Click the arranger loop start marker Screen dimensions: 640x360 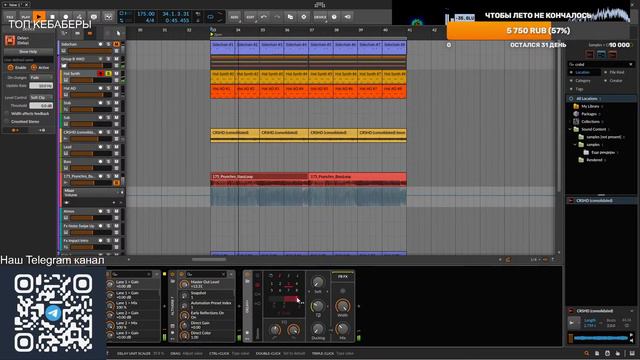[212, 34]
